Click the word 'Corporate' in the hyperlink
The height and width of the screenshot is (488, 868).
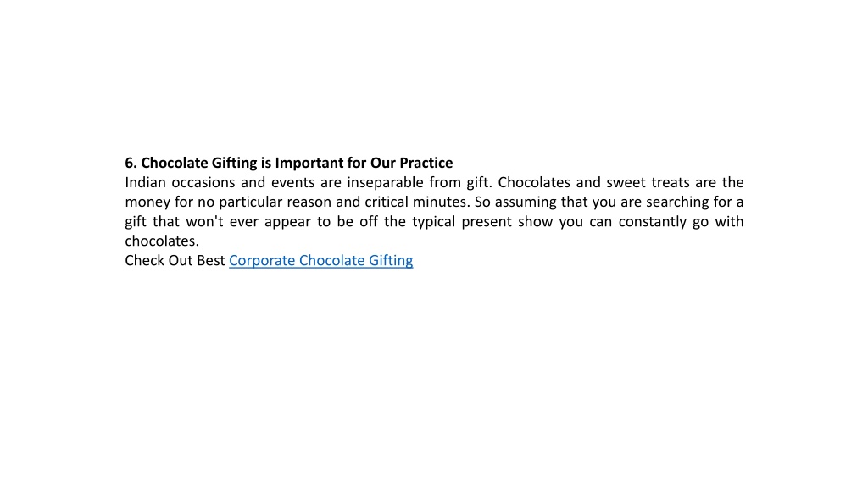pyautogui.click(x=262, y=261)
